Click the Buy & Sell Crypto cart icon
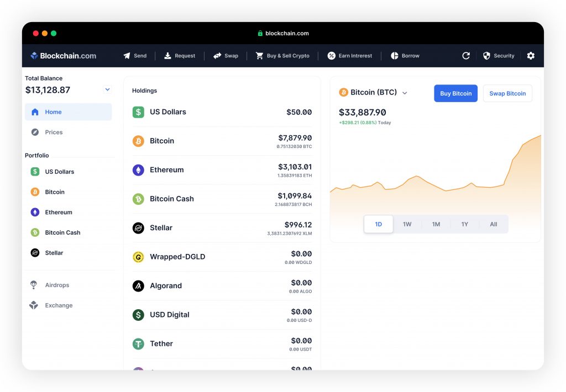Viewport: 566px width, 392px height. click(x=260, y=56)
